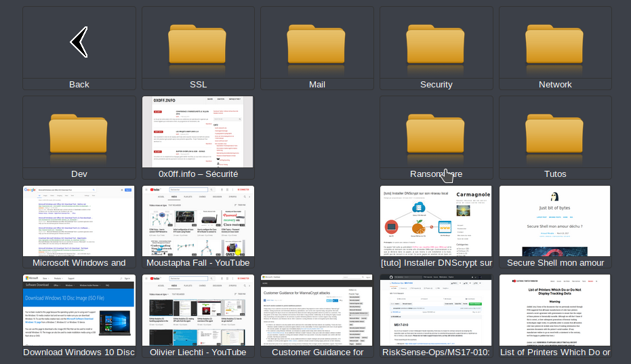Click the Network label
The image size is (631, 364).
click(x=555, y=85)
